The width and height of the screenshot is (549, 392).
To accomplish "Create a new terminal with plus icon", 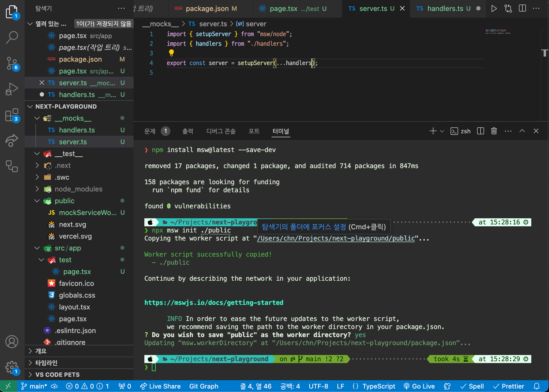I will 433,131.
